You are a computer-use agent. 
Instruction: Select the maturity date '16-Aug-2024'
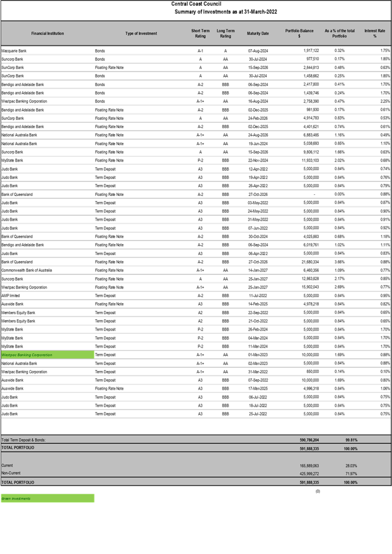[x=258, y=101]
